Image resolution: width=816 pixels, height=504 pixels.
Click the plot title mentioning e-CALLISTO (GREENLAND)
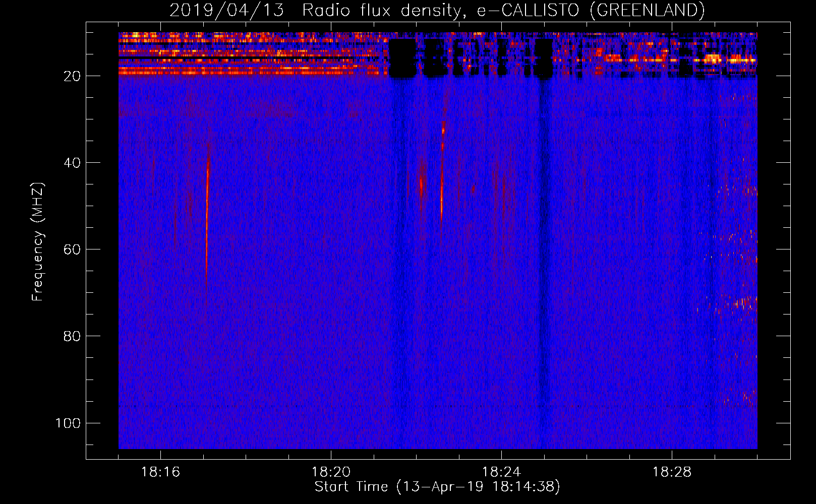[437, 10]
